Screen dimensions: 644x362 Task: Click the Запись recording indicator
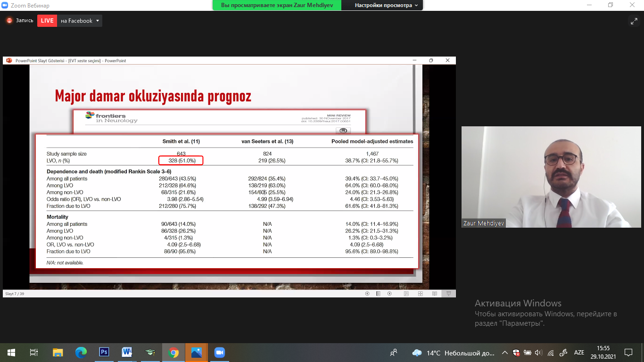tap(20, 21)
